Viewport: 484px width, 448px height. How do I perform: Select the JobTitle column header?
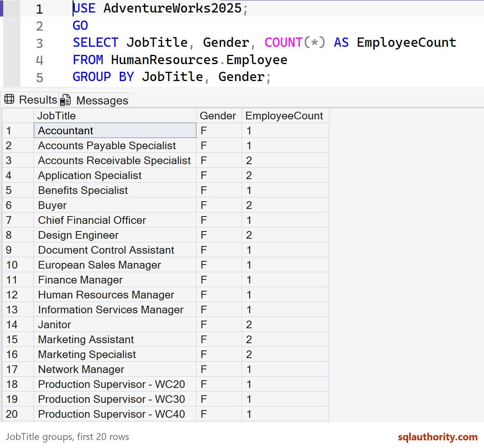[115, 116]
